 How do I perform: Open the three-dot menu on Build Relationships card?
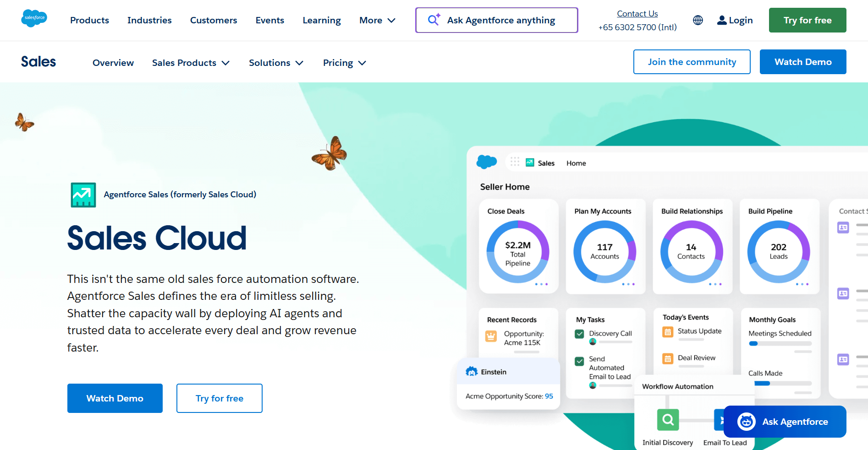point(715,284)
